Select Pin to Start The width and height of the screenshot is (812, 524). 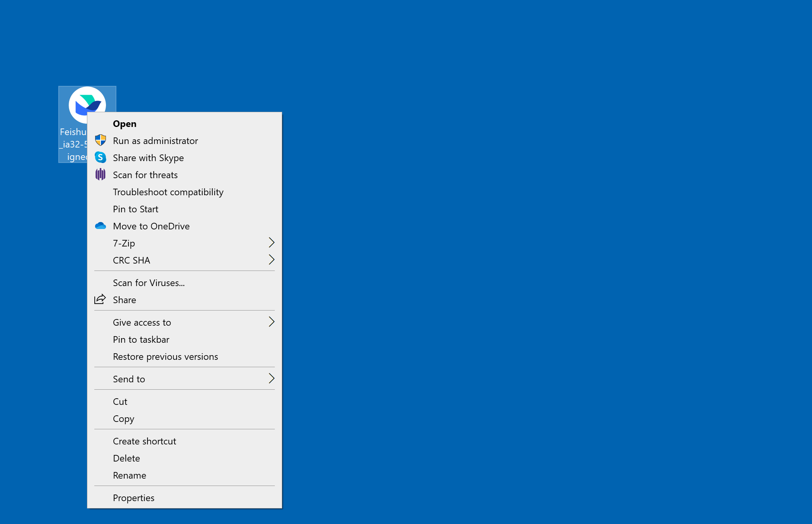point(135,209)
